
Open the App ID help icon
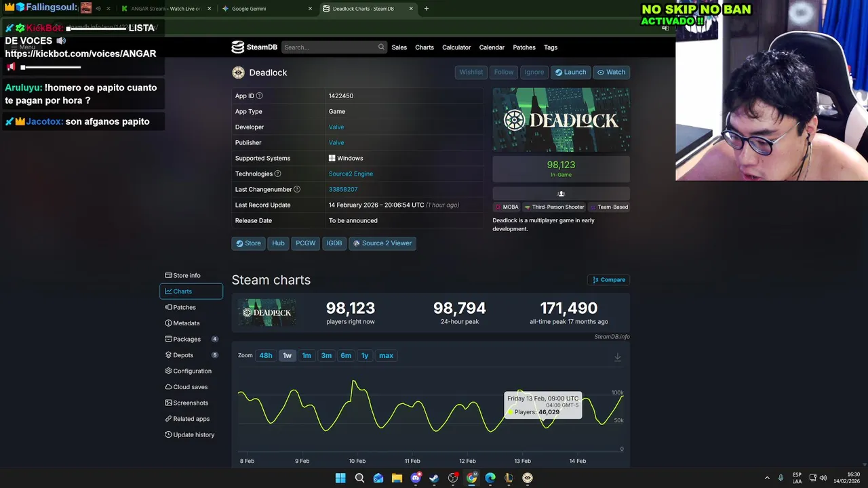(x=259, y=96)
